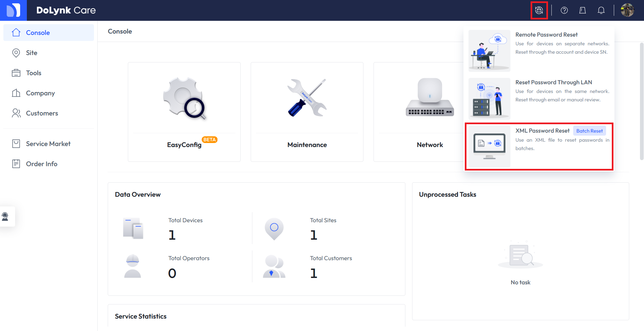The height and width of the screenshot is (331, 644).
Task: Open Service Market in the sidebar
Action: click(x=49, y=144)
